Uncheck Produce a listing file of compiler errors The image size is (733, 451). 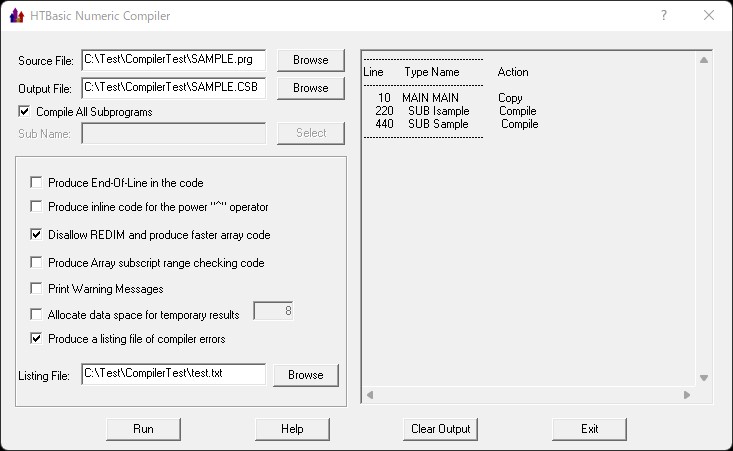click(36, 338)
